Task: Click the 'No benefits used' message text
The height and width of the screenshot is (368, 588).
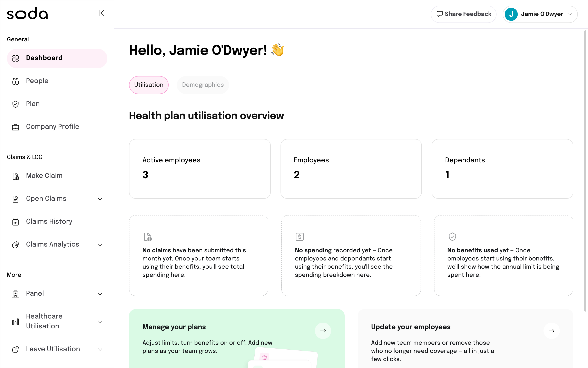Action: tap(503, 263)
